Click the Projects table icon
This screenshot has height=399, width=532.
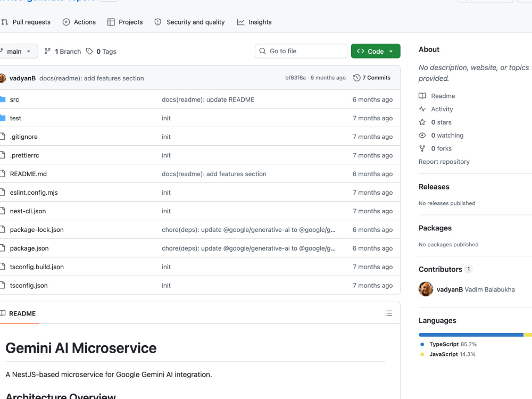click(111, 22)
